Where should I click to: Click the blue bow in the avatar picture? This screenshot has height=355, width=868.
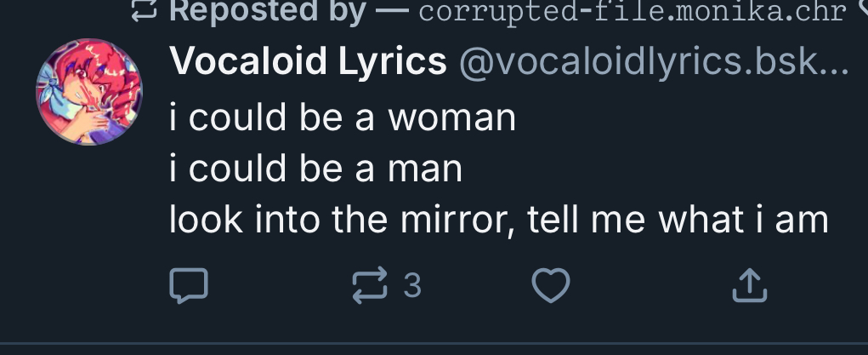point(56,81)
